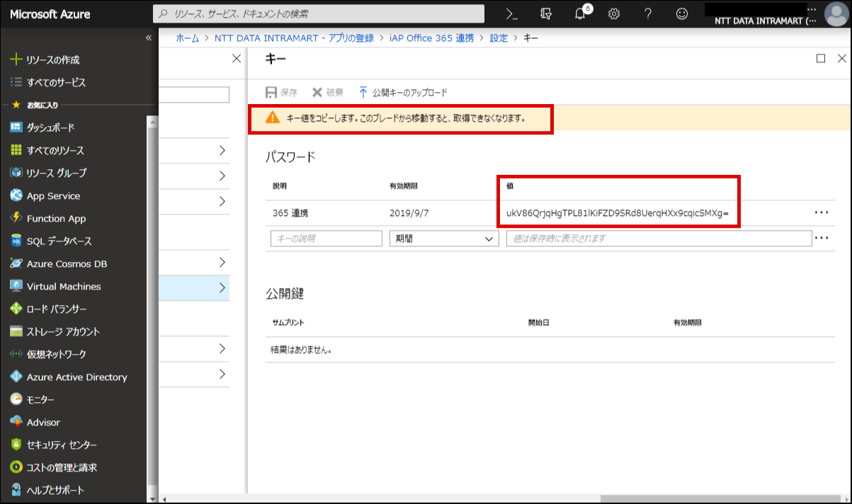Image resolution: width=852 pixels, height=504 pixels.
Task: Click the Azure Active Directory icon
Action: pyautogui.click(x=16, y=377)
